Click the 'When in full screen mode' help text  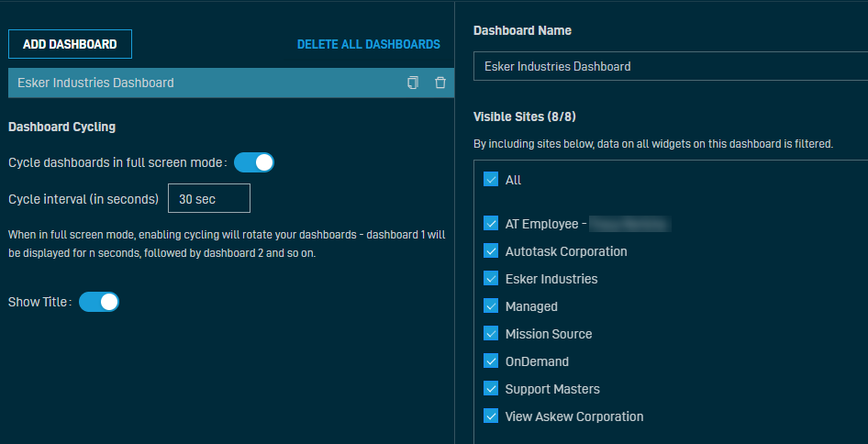(227, 244)
